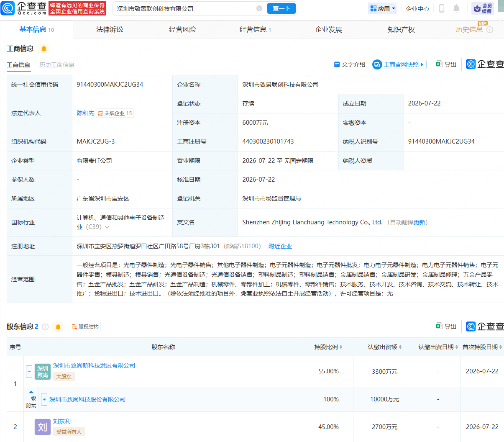Click registered capital 6000万元 value
The image size is (504, 442).
255,123
